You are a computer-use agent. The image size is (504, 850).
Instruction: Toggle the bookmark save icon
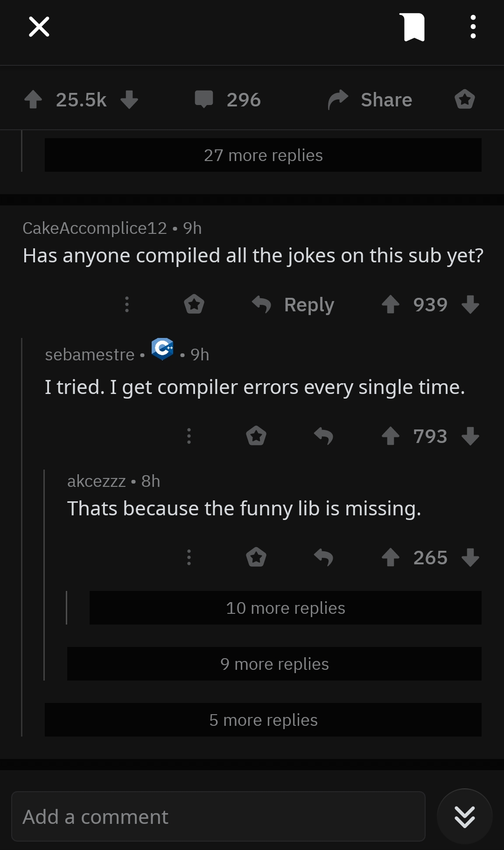tap(413, 27)
